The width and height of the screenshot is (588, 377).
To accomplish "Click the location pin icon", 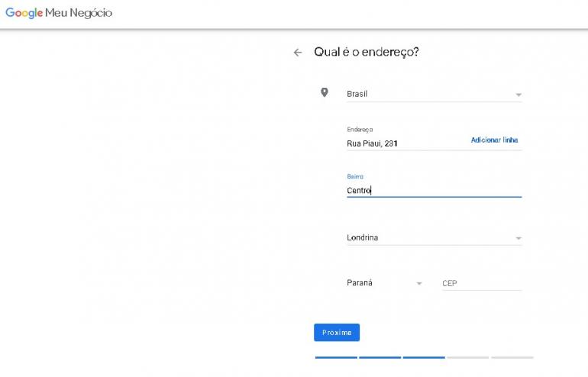I will 325,92.
